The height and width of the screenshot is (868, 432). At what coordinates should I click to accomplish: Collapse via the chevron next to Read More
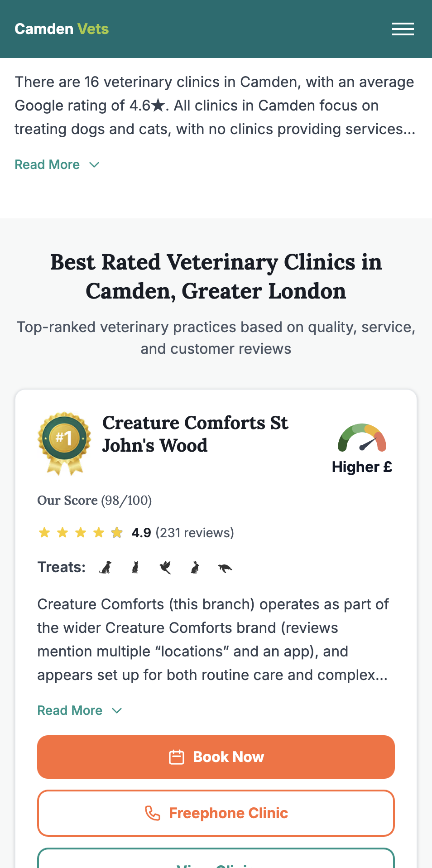[x=116, y=710]
